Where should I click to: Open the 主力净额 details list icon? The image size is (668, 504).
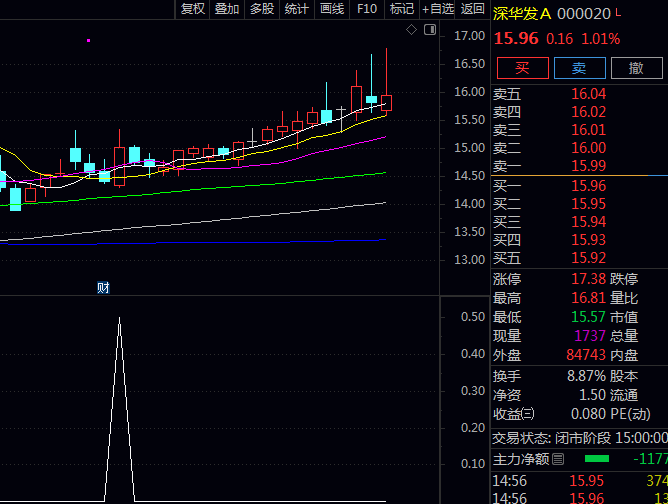coord(558,459)
